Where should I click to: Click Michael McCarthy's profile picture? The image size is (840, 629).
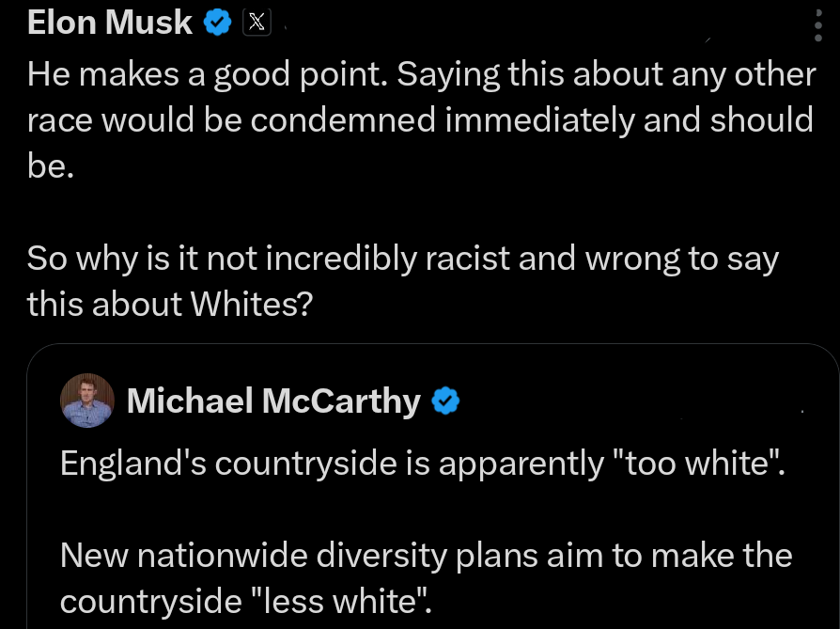click(86, 401)
